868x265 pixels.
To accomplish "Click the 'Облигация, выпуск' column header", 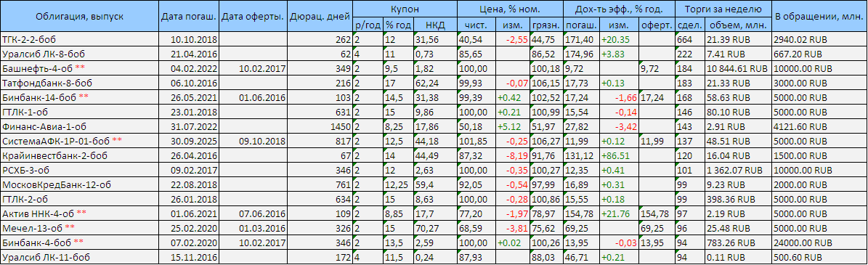I will 80,17.
